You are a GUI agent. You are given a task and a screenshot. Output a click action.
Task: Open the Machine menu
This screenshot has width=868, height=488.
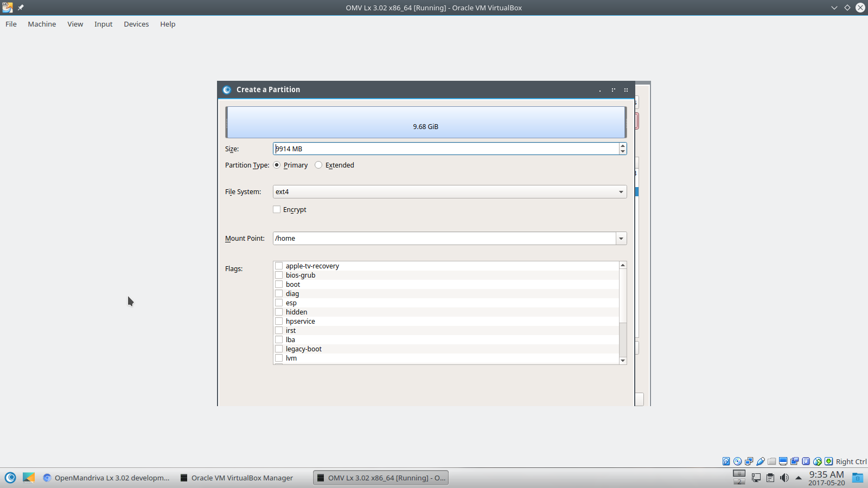point(42,24)
